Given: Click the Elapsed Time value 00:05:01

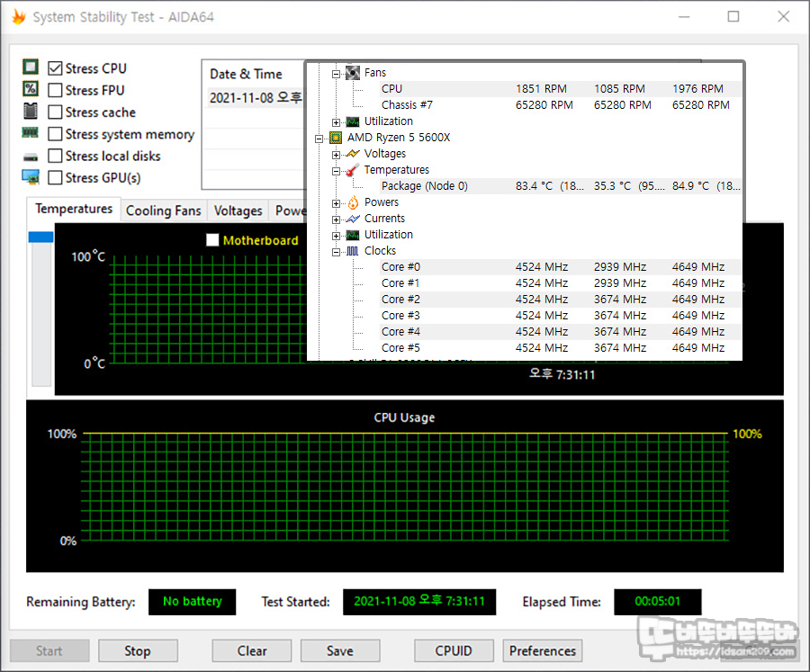Looking at the screenshot, I should click(658, 602).
